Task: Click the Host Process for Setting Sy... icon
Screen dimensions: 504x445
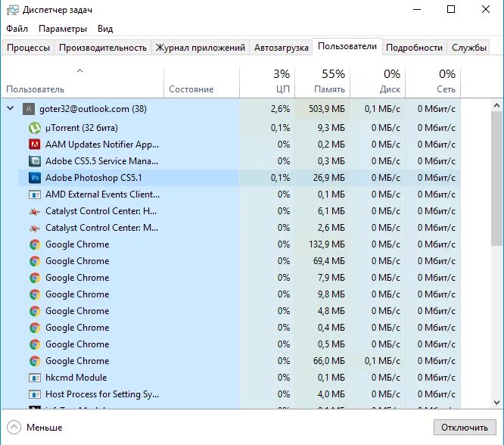Action: [35, 394]
